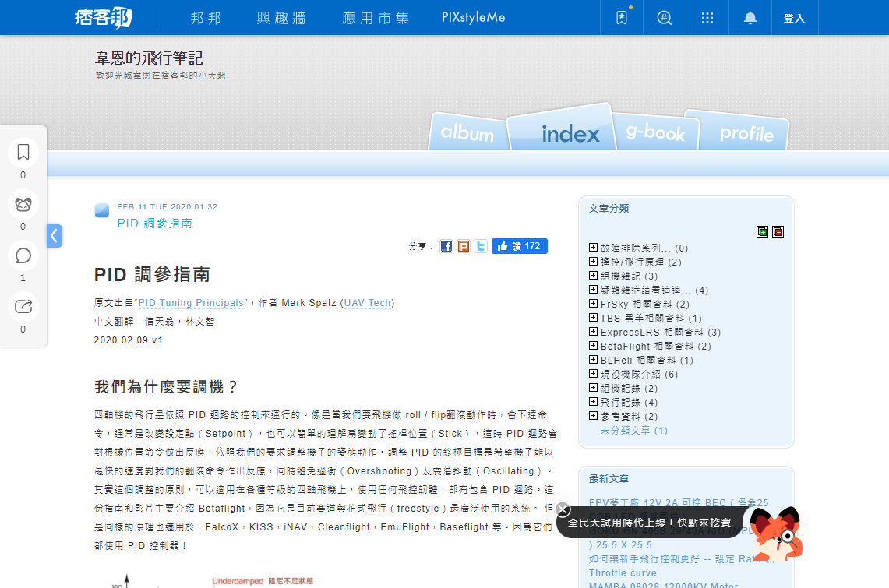Screen dimensions: 889x588
Task: Expand TBS 黑羊相關資料 category
Action: 593,318
